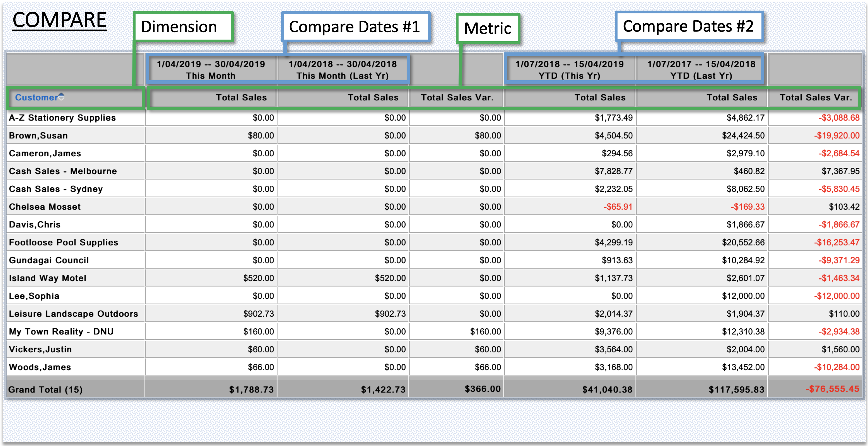Click the $7,828.77 Cash Sales Melbourne YTD value
Viewport: 868px width, 446px height.
[614, 171]
